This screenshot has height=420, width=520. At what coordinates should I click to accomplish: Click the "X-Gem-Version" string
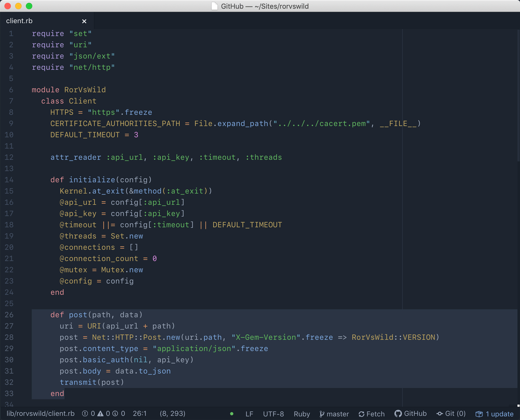[266, 337]
